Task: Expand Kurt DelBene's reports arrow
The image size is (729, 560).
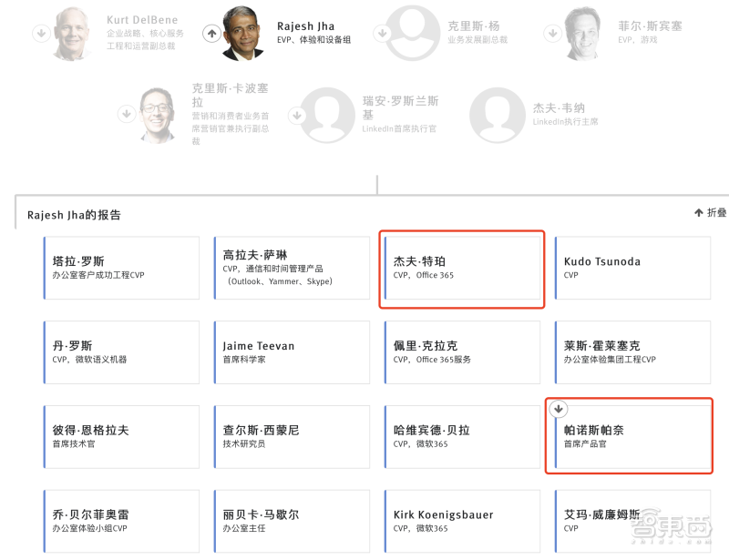Action: [x=41, y=34]
